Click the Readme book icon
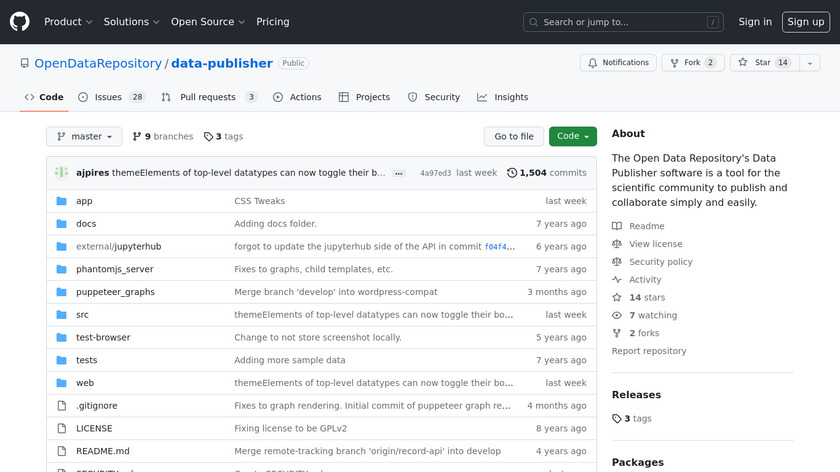Image resolution: width=840 pixels, height=472 pixels. click(x=617, y=226)
